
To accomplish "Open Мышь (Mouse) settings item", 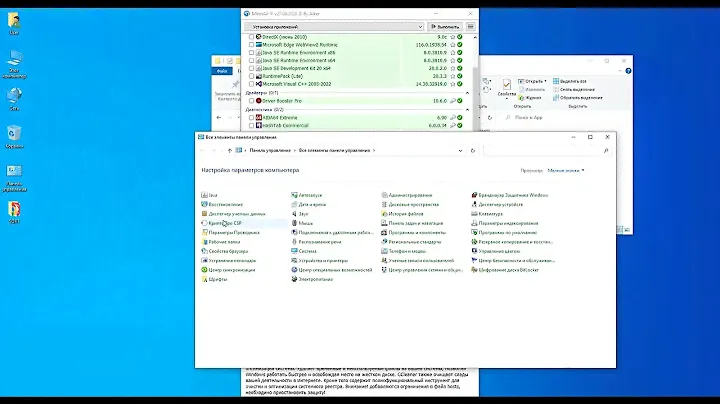I will [305, 222].
